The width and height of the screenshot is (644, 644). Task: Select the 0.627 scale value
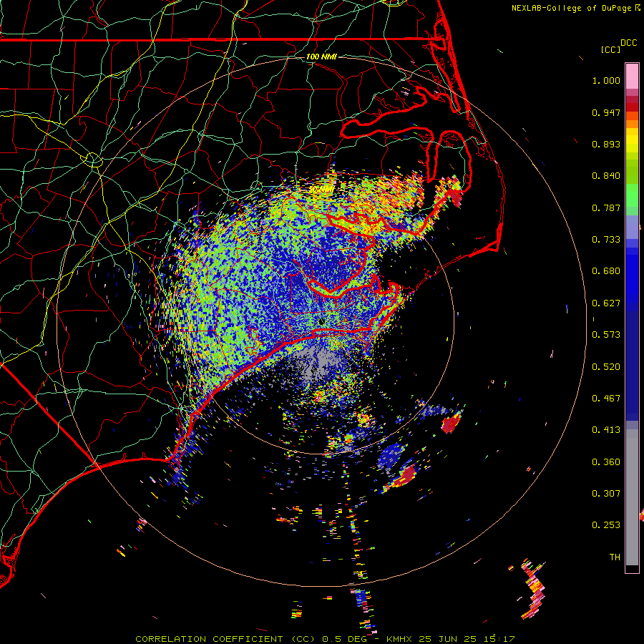(606, 303)
